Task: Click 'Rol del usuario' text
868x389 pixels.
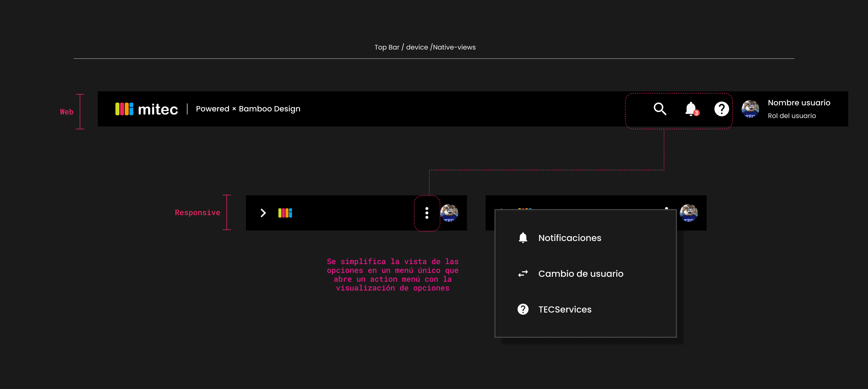Action: [x=792, y=116]
